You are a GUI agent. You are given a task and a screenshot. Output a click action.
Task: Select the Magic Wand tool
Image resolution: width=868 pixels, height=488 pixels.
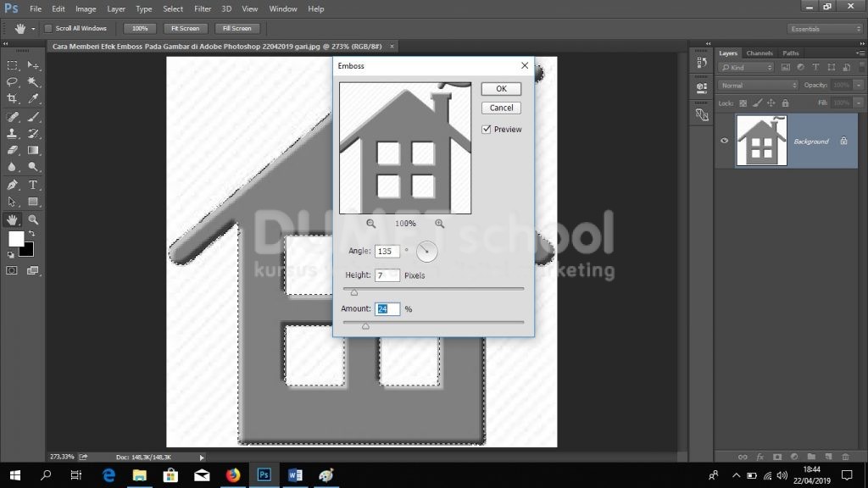[33, 82]
